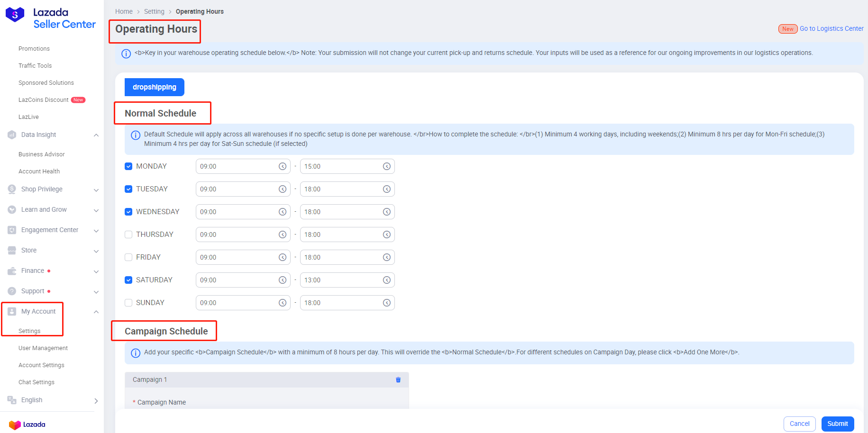The height and width of the screenshot is (433, 868).
Task: Click the info icon beside Normal Schedule notice
Action: [x=136, y=135]
